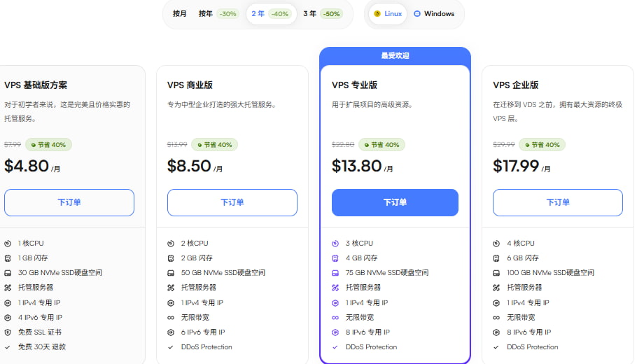This screenshot has width=637, height=364.
Task: Click the managed server icon in the 专业版 plan
Action: pos(335,288)
